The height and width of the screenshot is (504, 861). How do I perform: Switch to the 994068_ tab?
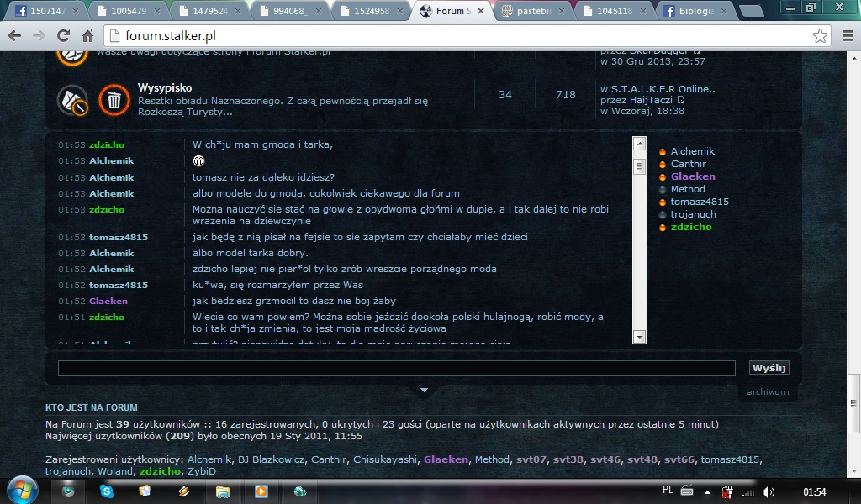pos(292,11)
